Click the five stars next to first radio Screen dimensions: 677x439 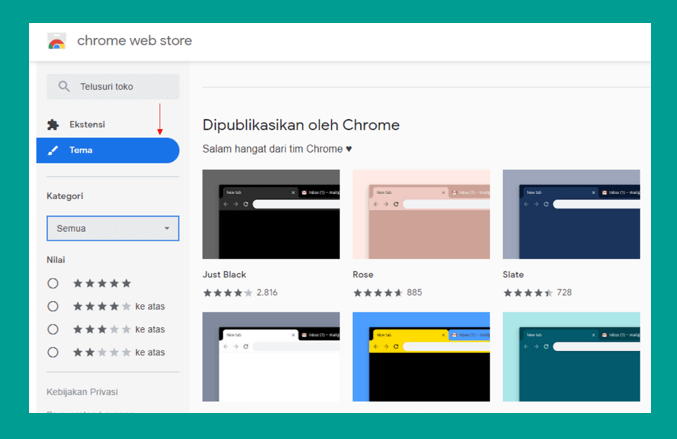(x=102, y=284)
